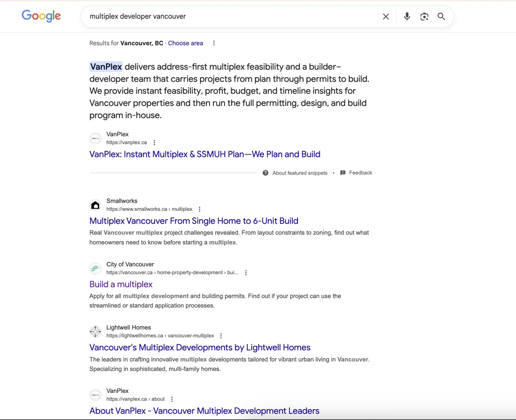Submit search with the magnifying glass icon

pos(441,16)
